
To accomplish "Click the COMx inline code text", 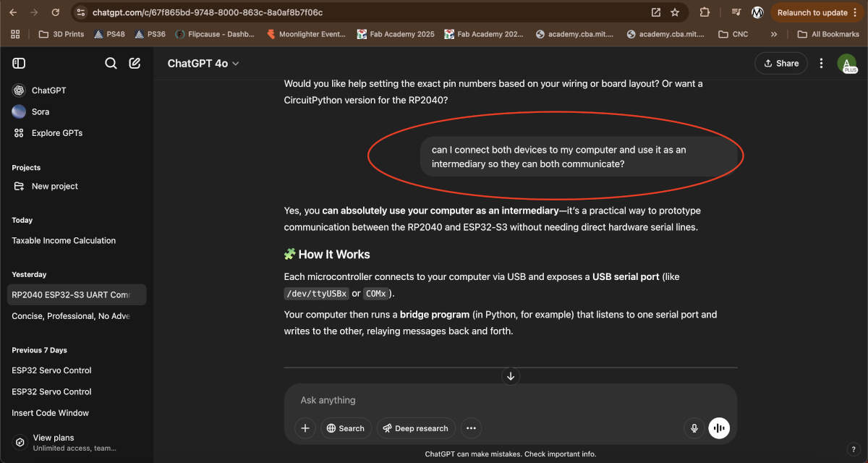I will point(375,294).
